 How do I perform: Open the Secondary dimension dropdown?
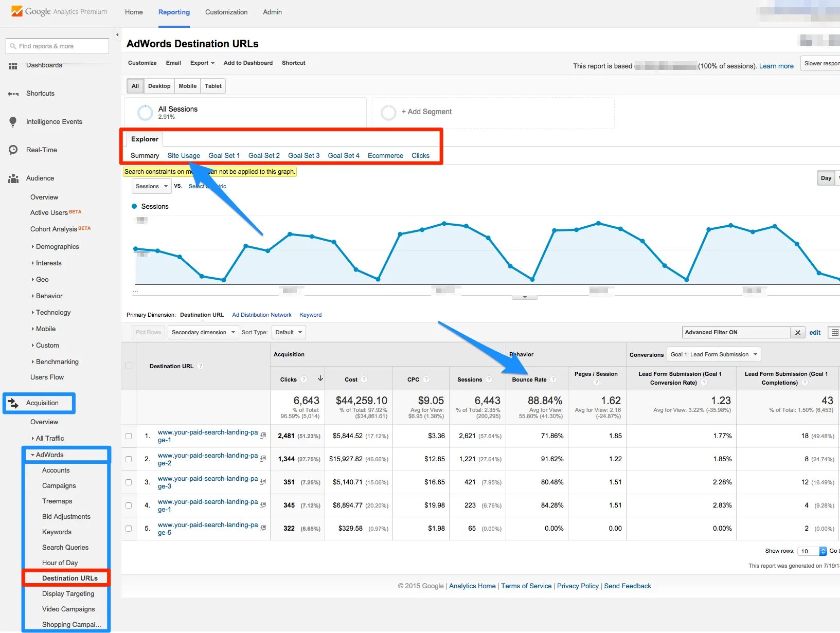tap(203, 332)
